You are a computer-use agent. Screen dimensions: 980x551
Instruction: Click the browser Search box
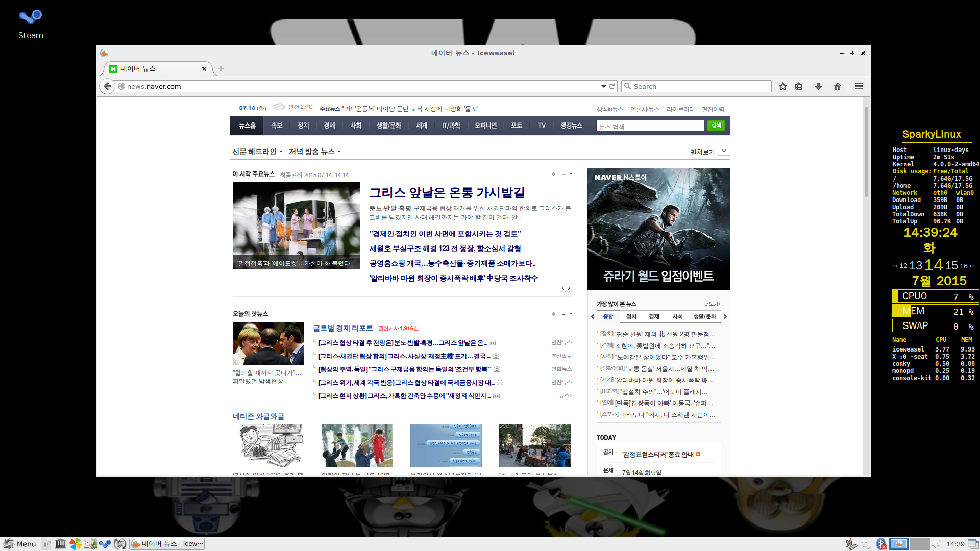[697, 86]
